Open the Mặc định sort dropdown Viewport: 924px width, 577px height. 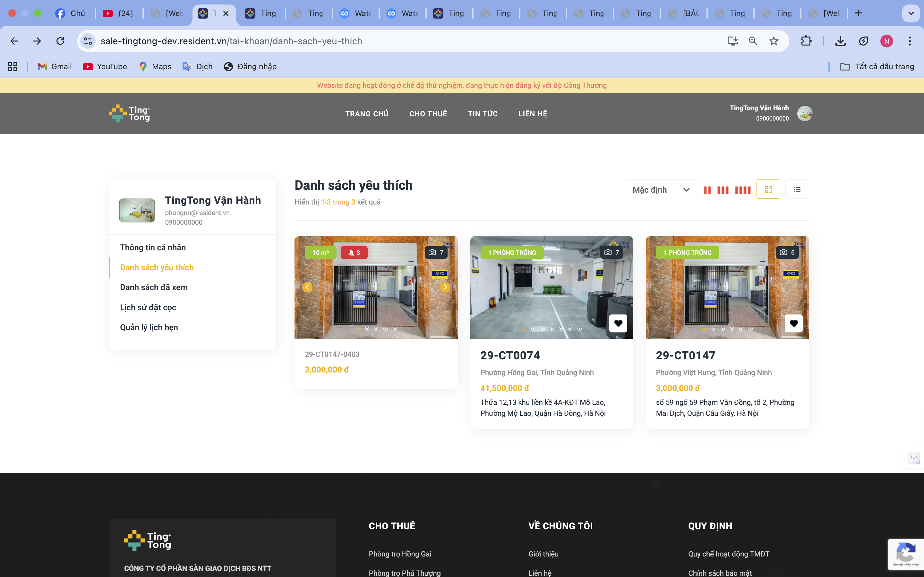coord(661,190)
